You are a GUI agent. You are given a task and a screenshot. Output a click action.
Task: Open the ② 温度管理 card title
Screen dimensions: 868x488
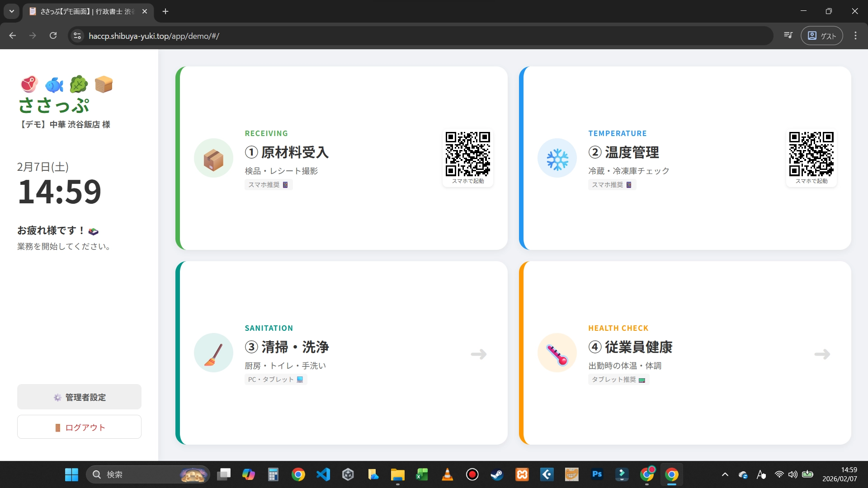[x=624, y=152]
